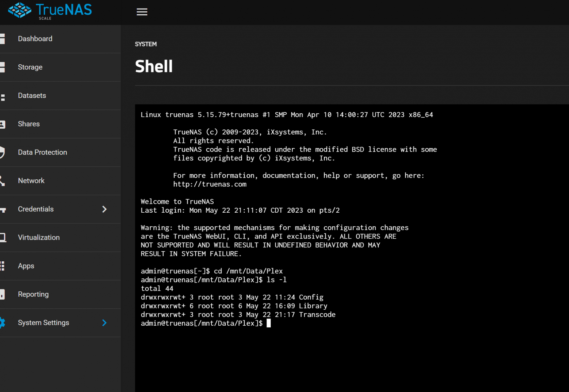This screenshot has width=569, height=392.
Task: Click the 'cd /mnt/Data/Plex' command text
Action: [x=248, y=271]
